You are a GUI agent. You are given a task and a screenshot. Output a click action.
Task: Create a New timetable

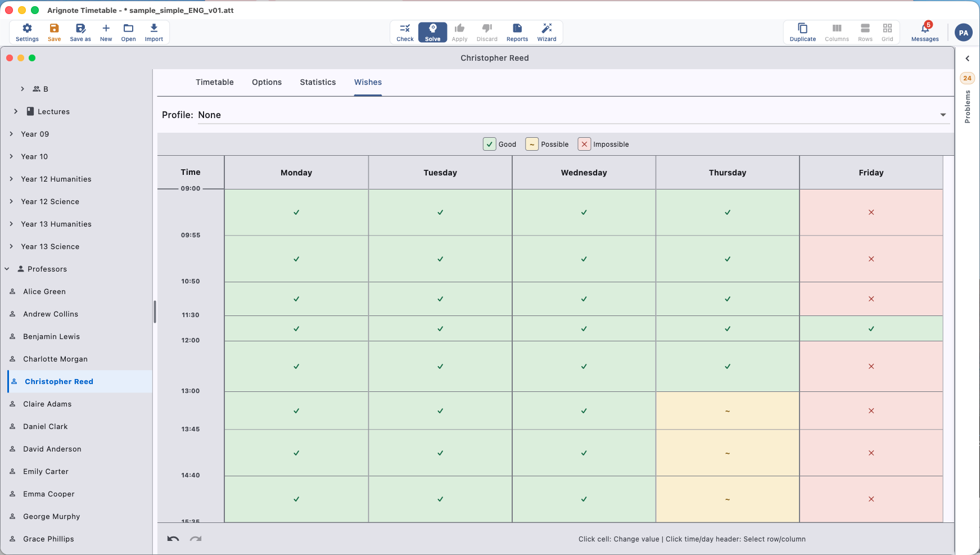pyautogui.click(x=106, y=33)
